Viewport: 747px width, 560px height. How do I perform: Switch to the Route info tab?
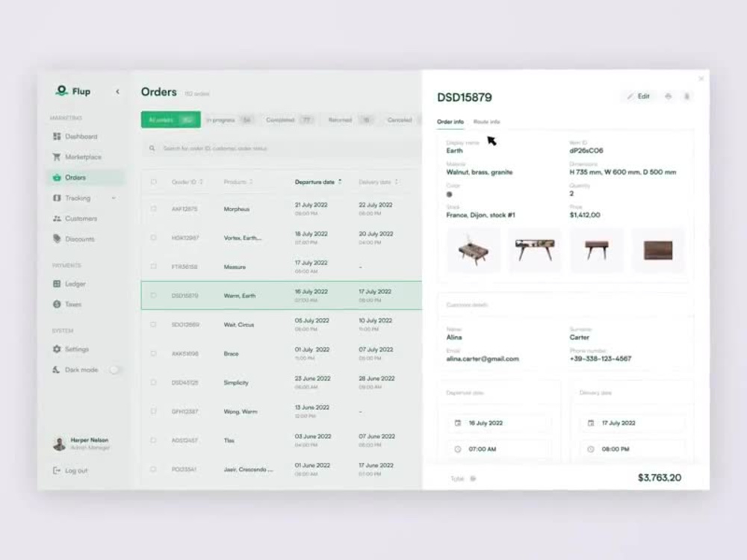486,122
